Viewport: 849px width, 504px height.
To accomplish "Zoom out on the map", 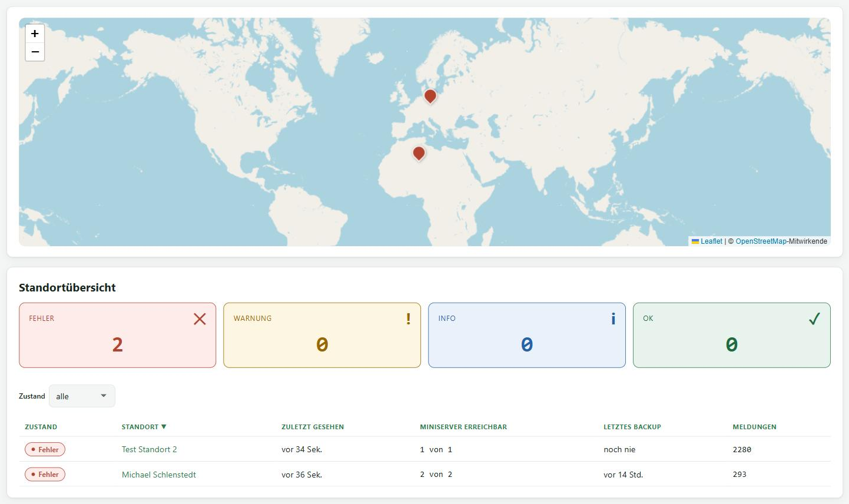I will [x=35, y=52].
